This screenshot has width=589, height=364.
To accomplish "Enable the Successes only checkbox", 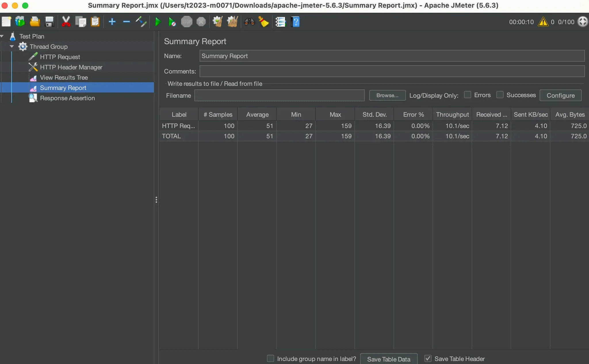I will tap(500, 95).
